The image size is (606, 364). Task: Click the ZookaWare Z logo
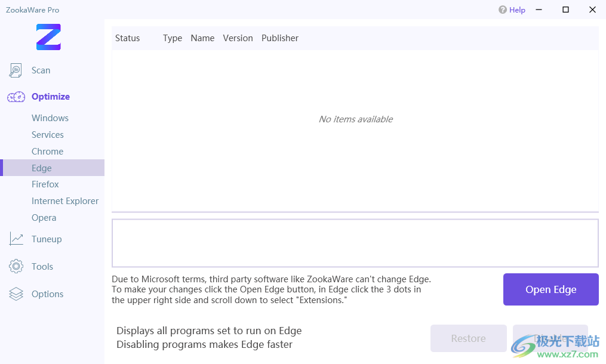pos(48,37)
